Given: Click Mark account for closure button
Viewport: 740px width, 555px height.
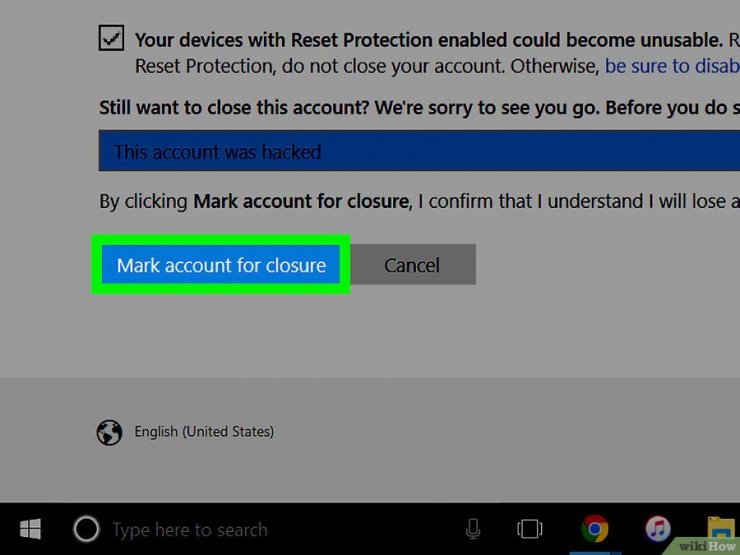Looking at the screenshot, I should pyautogui.click(x=221, y=265).
